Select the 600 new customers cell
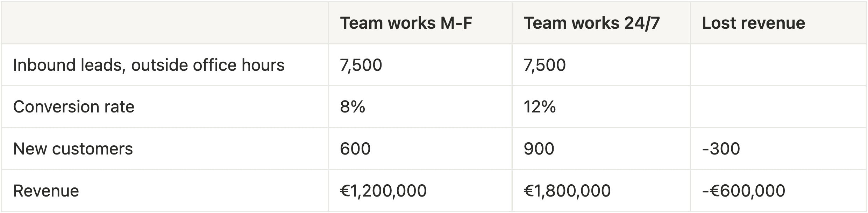868x213 pixels. [x=420, y=149]
